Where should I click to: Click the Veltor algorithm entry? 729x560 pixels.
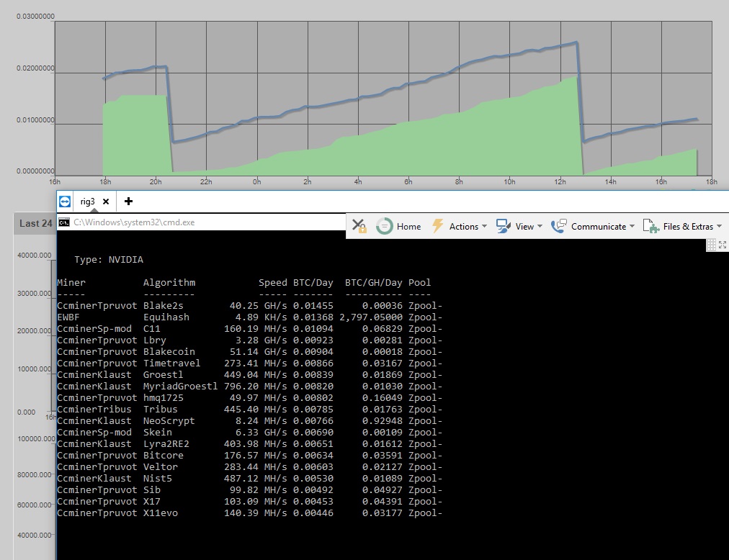[x=161, y=467]
